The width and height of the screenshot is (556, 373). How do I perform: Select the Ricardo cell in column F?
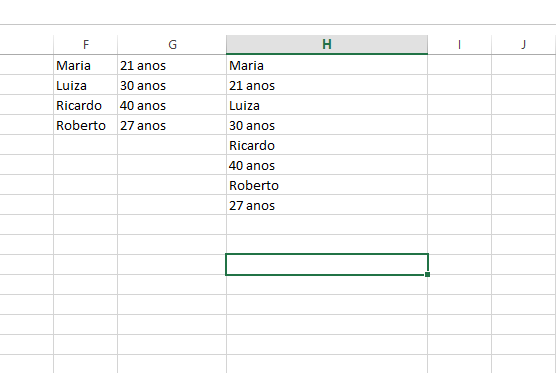click(x=85, y=105)
